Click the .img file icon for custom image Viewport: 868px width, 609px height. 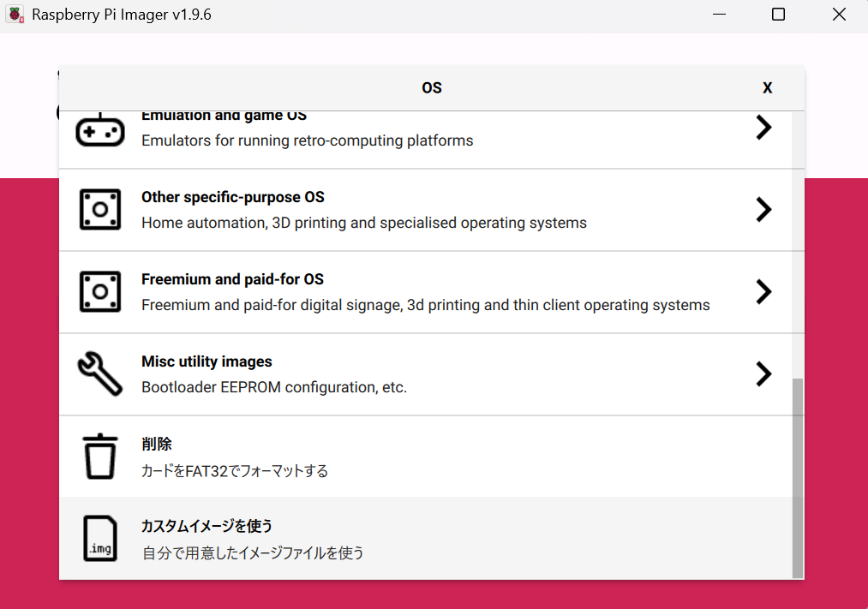pos(100,539)
